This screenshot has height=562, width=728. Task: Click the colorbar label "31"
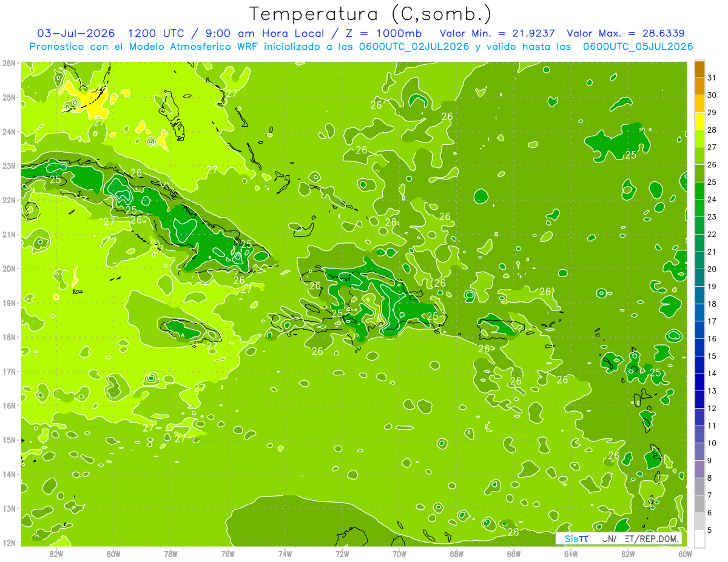pos(712,78)
